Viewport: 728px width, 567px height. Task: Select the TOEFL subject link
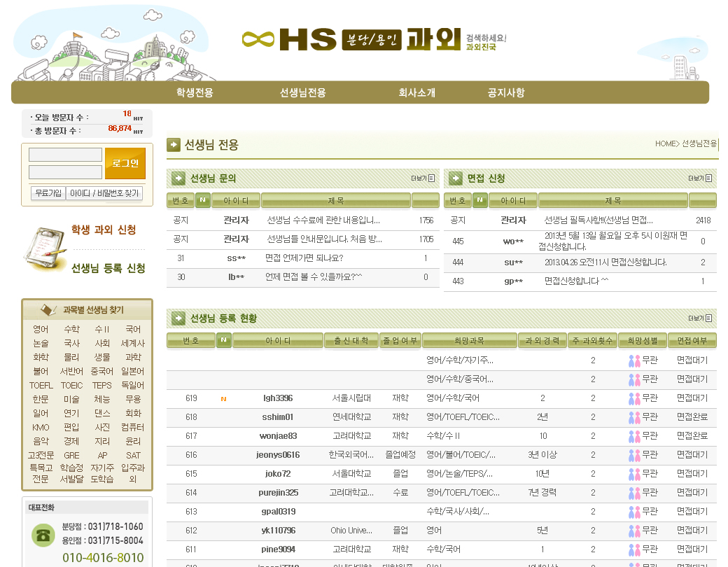41,385
